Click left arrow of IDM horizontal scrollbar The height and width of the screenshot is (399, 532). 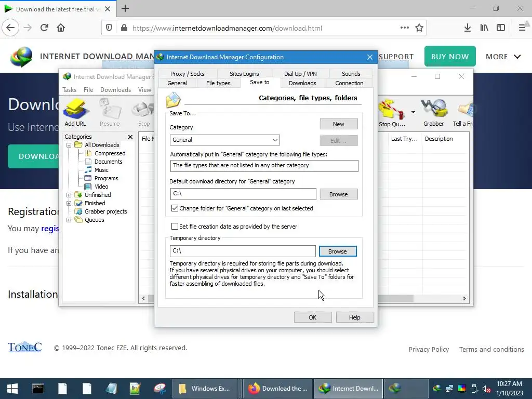point(143,299)
